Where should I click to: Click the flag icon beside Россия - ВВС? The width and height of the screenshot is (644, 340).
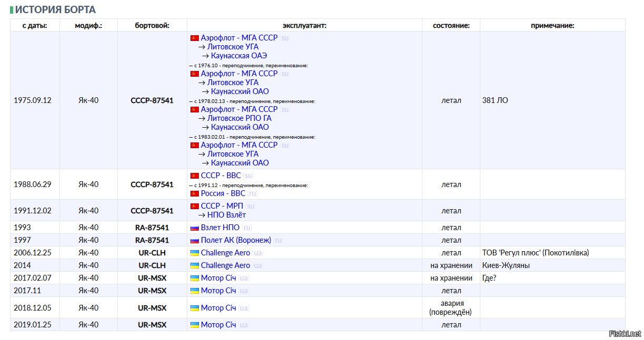194,193
